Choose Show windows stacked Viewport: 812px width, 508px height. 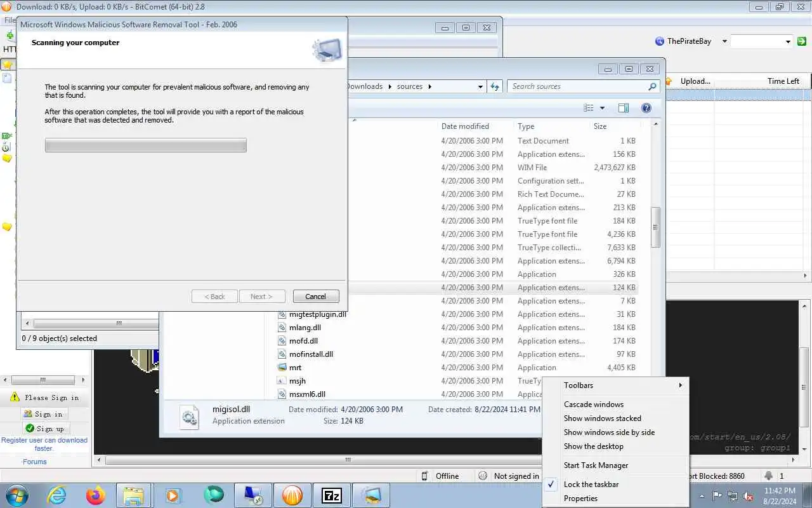602,418
